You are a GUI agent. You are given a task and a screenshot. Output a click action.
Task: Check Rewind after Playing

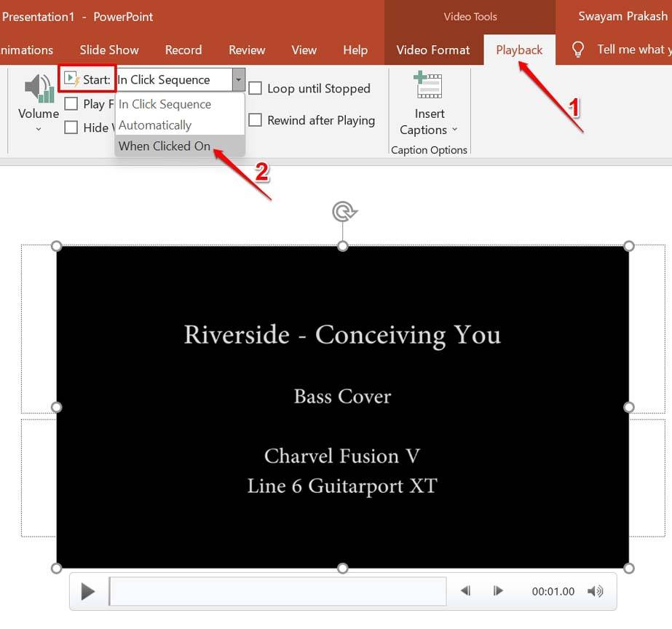(255, 120)
